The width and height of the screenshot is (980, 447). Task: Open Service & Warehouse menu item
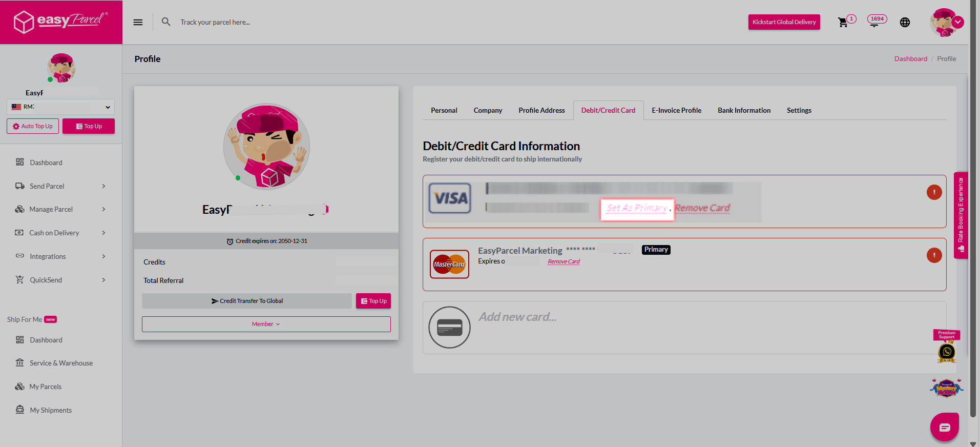pos(61,363)
